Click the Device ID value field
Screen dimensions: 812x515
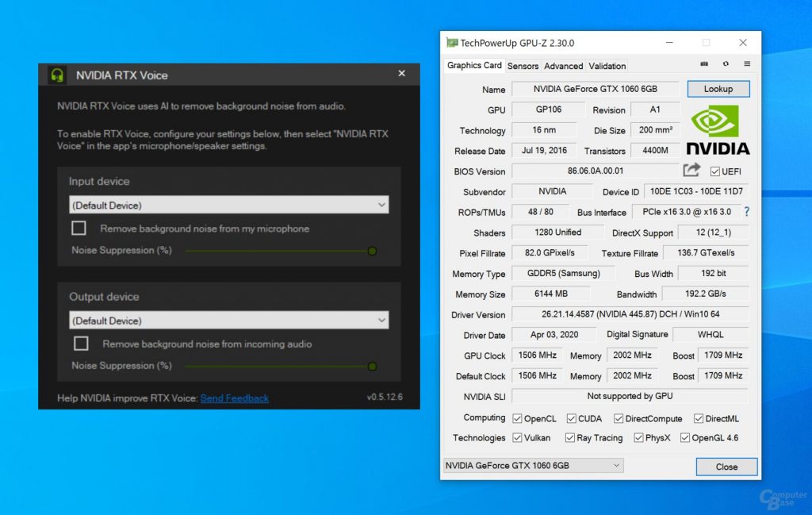pyautogui.click(x=696, y=191)
